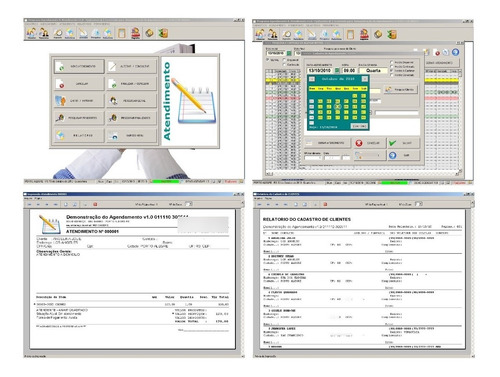500x377 pixels.
Task: Go to next month in teal calendar popup
Action: point(365,79)
